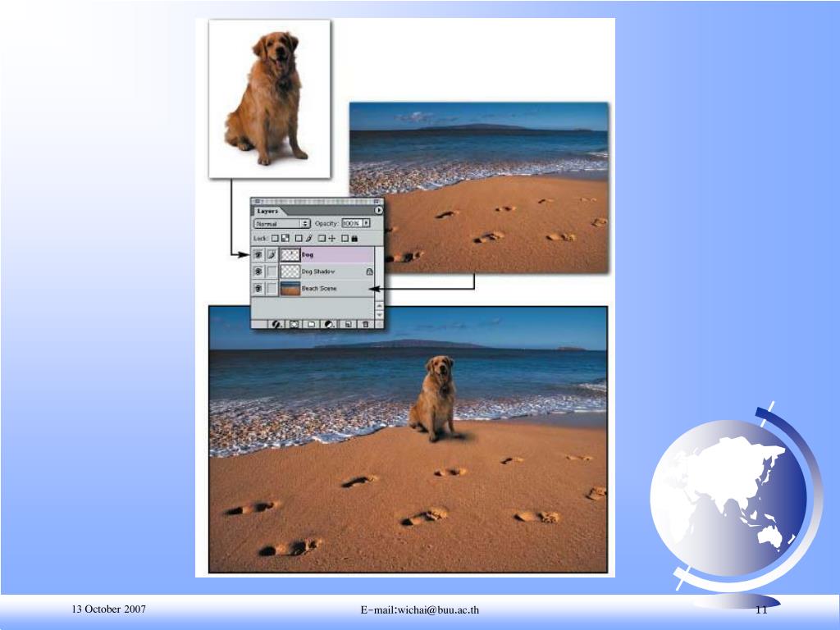Screen dimensions: 840x630
Task: Expand the Opacity slider arrow
Action: coord(367,223)
